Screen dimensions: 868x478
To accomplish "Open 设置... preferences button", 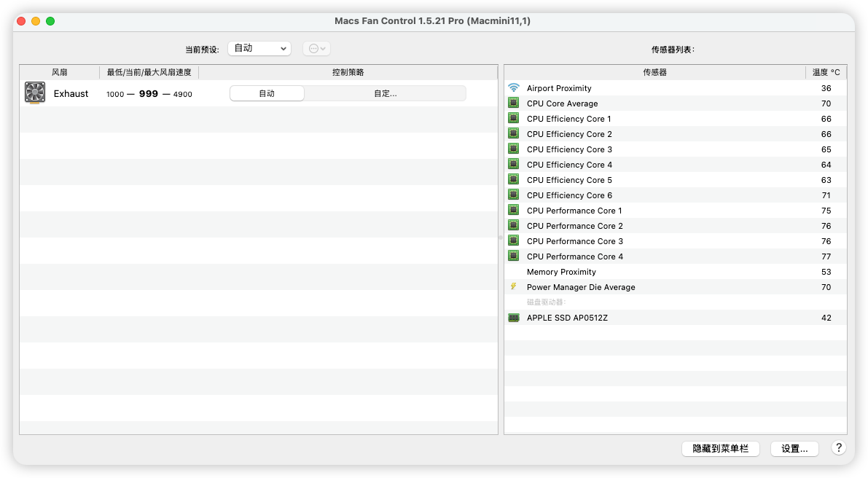I will click(x=794, y=449).
